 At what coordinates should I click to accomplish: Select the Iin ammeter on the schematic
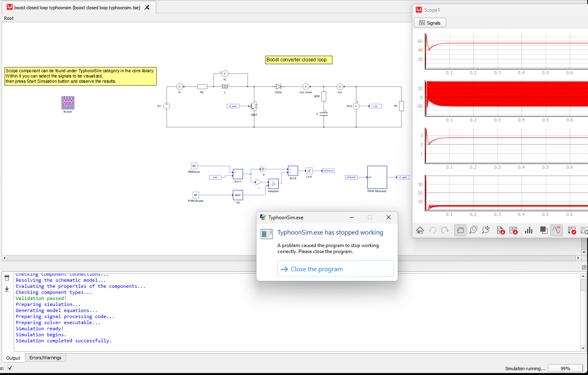click(180, 86)
